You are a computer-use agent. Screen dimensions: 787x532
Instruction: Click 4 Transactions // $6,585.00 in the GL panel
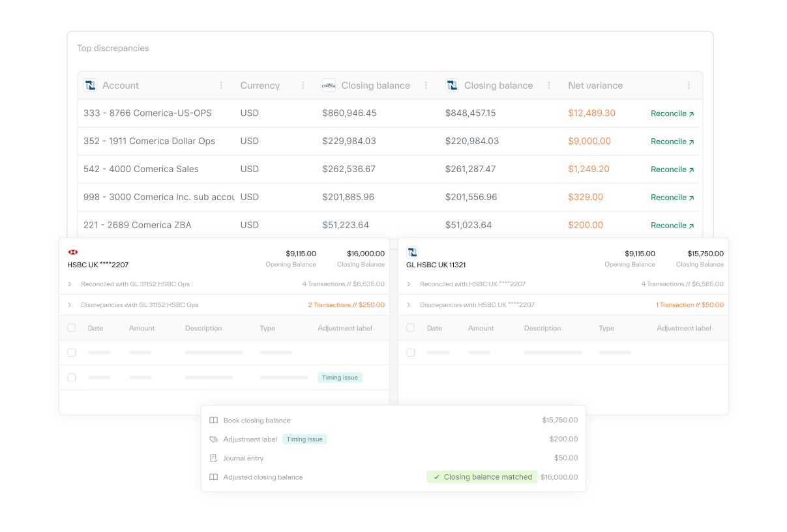pyautogui.click(x=683, y=284)
